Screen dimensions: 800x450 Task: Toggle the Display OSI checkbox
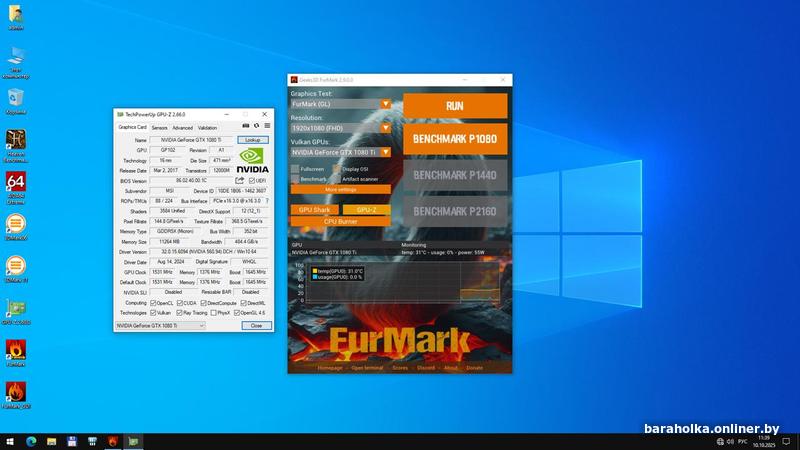(337, 169)
